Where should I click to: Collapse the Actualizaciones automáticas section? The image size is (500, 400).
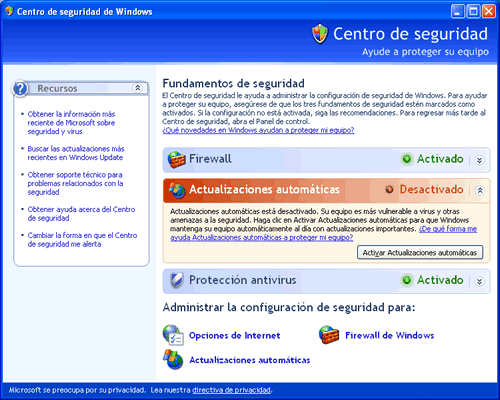480,190
